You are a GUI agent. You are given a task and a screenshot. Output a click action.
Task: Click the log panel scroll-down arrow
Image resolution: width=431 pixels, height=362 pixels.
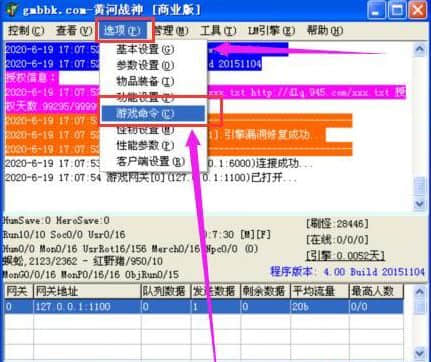tap(420, 203)
